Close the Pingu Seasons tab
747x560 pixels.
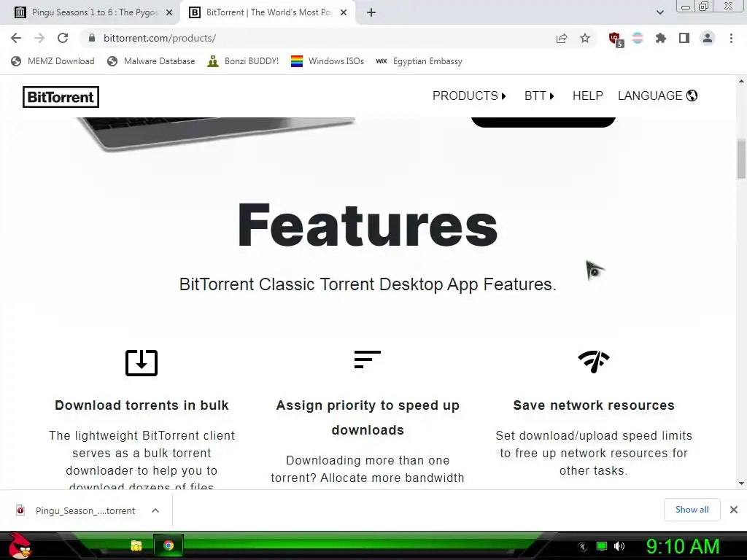[x=169, y=12]
